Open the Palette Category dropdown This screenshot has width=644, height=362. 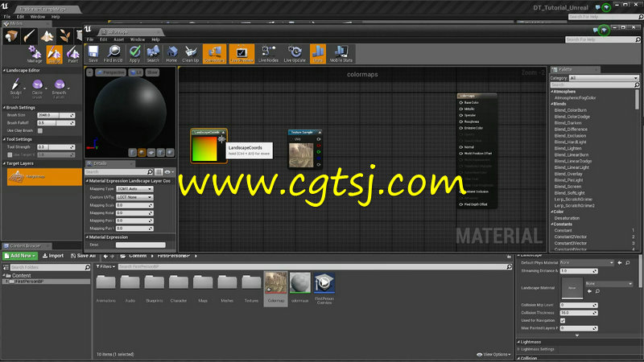click(603, 78)
